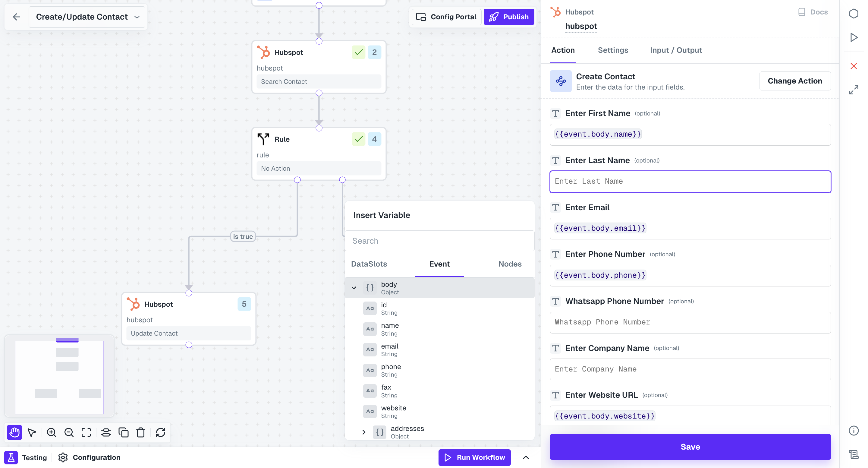Switch to the Settings tab
The width and height of the screenshot is (868, 468).
[613, 50]
